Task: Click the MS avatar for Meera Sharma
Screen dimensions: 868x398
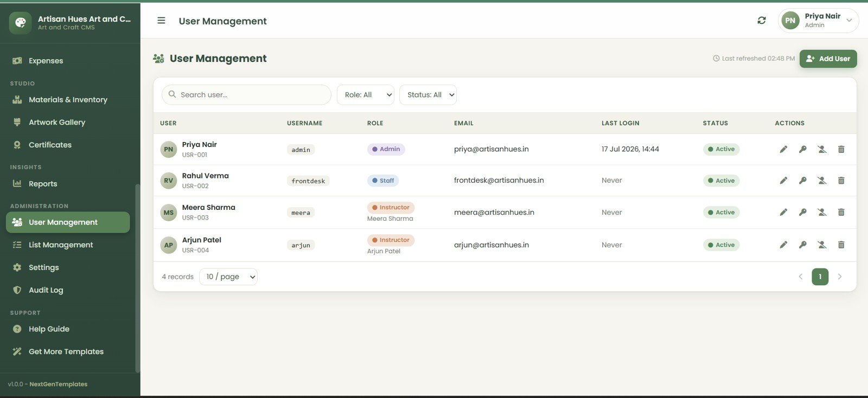Action: pyautogui.click(x=169, y=213)
